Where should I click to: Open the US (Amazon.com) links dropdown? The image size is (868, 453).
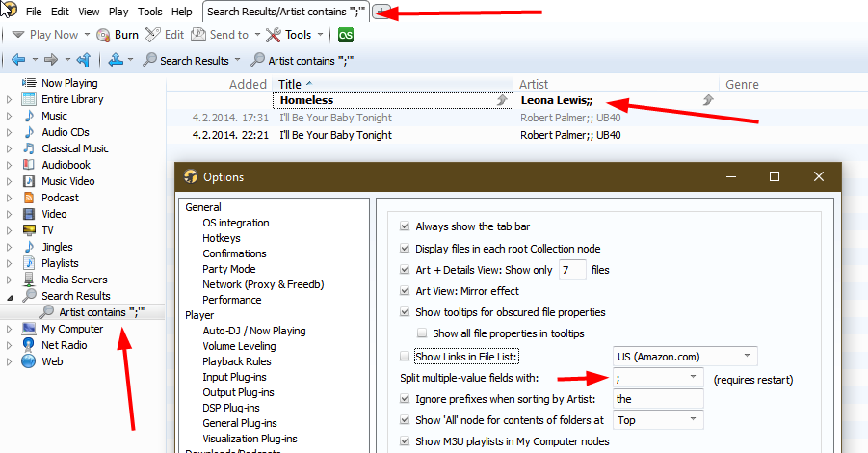(748, 357)
